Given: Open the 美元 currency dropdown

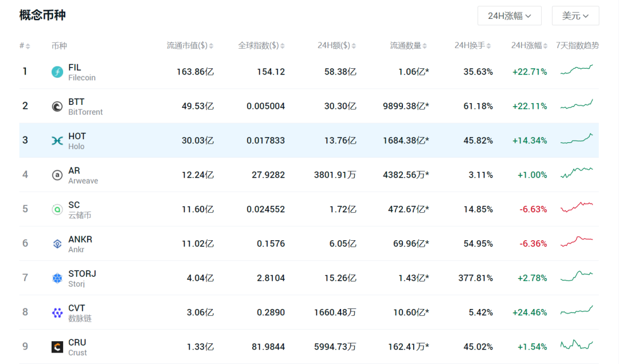Looking at the screenshot, I should tap(575, 16).
